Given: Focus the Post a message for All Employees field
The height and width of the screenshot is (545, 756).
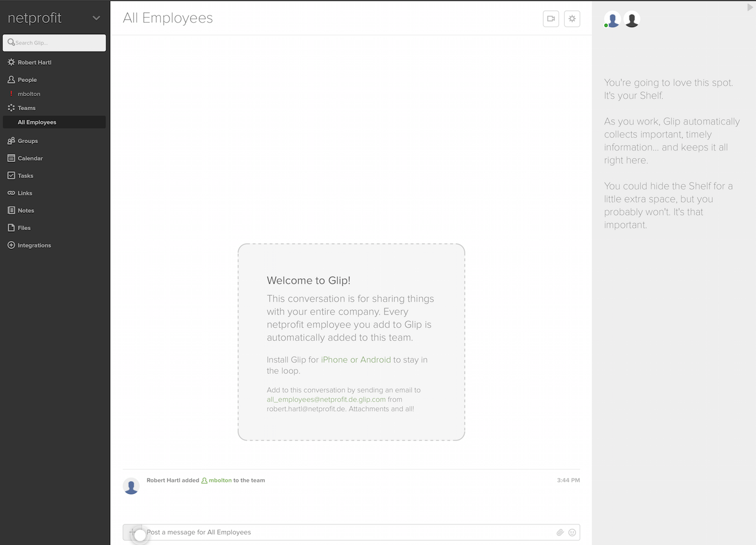Looking at the screenshot, I should [350, 532].
